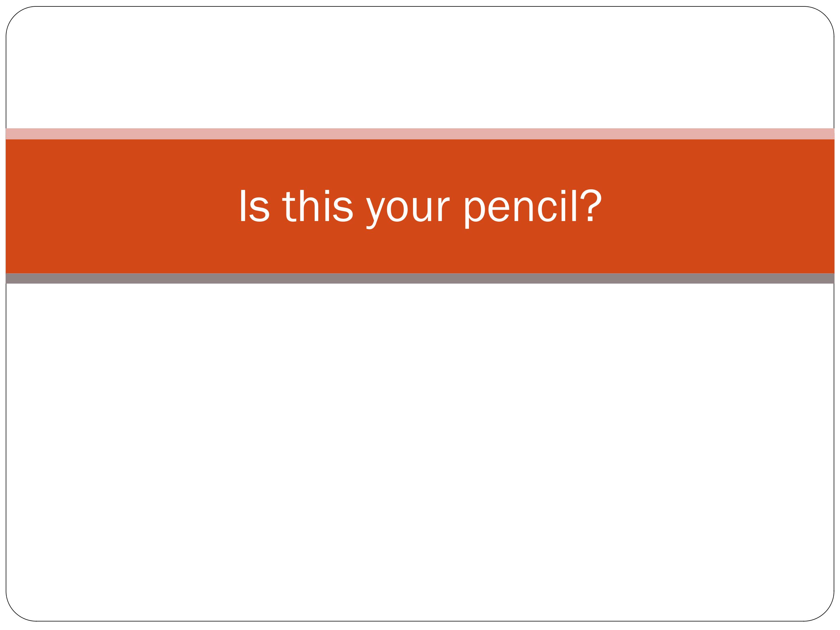This screenshot has height=630, width=840.
Task: Click the letter "y" in "your"
Action: click(376, 212)
